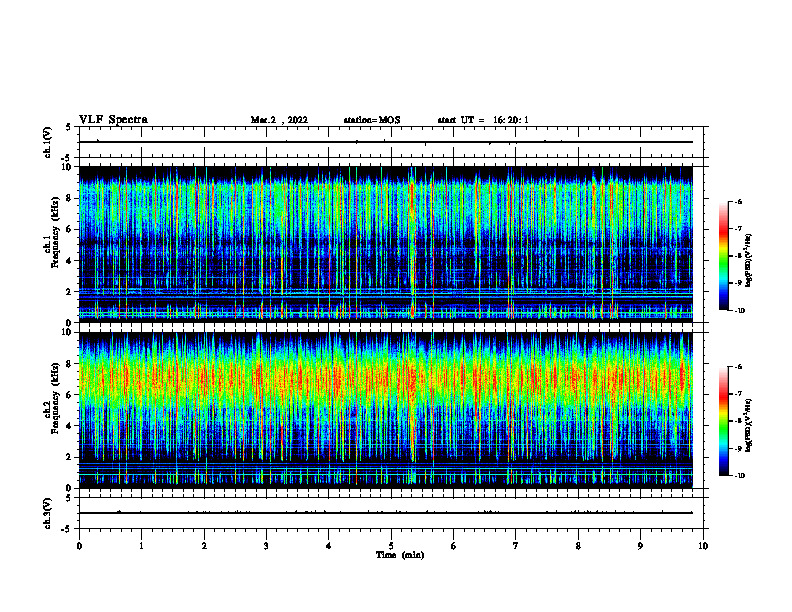This screenshot has height=612, width=792.
Task: Click the ch.3 voltage waveform trace
Action: (386, 513)
